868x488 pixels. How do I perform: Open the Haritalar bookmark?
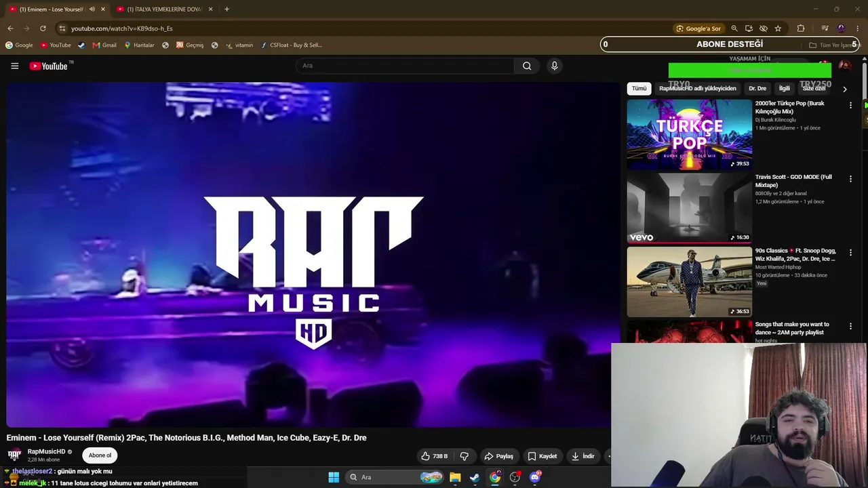139,45
